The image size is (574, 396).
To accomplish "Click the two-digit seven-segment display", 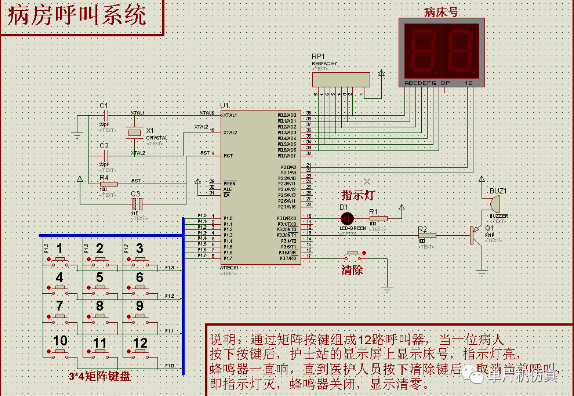I will point(441,53).
